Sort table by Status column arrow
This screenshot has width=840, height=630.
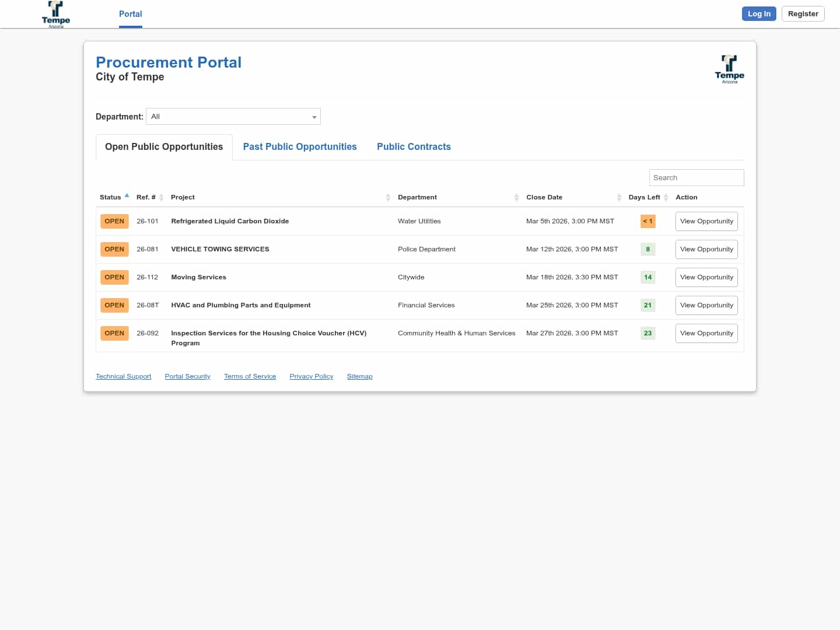click(127, 196)
